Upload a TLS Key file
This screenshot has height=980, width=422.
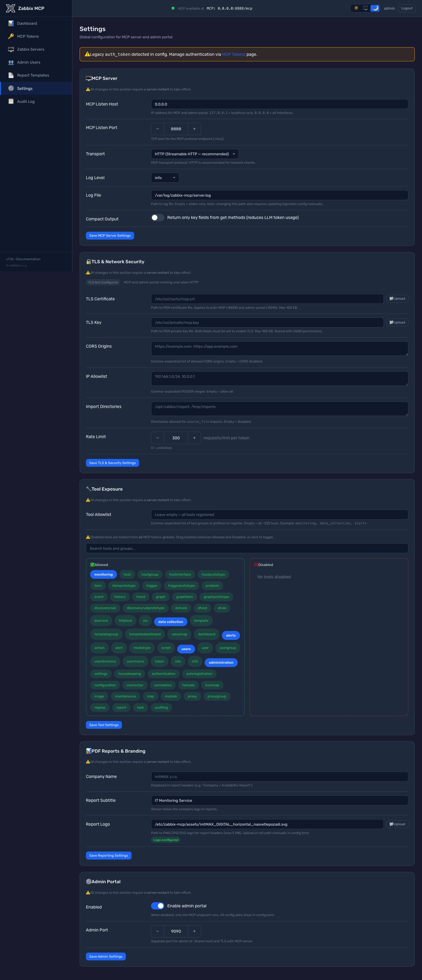click(397, 323)
